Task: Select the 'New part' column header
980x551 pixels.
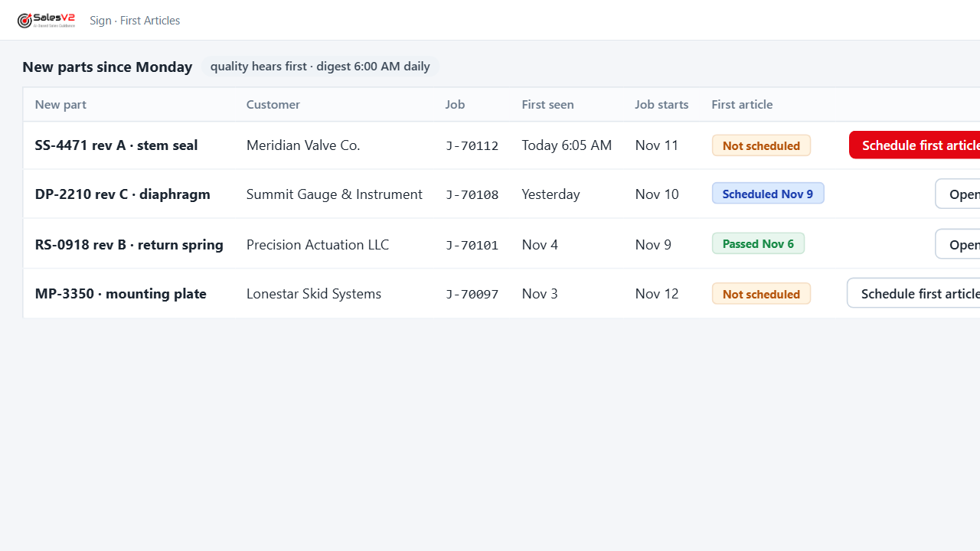Action: (x=60, y=104)
